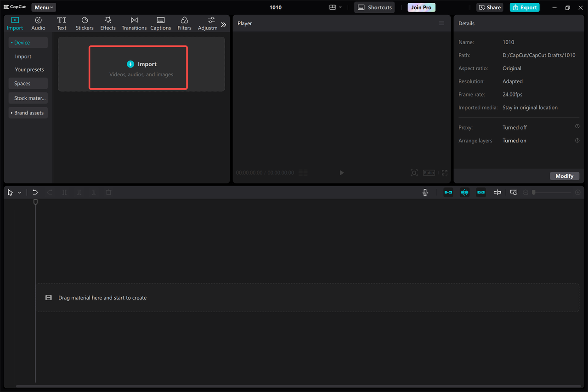The image size is (588, 392).
Task: Open the Transitions panel
Action: click(134, 23)
